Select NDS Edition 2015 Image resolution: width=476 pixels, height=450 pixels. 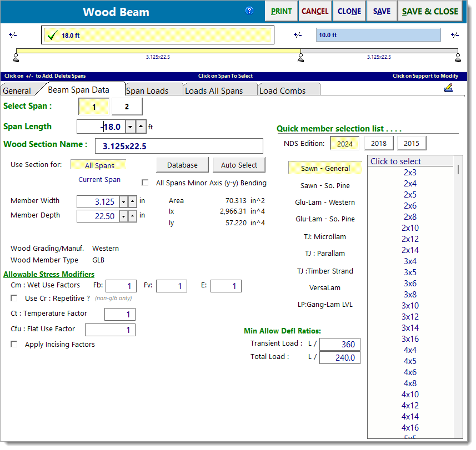point(412,143)
